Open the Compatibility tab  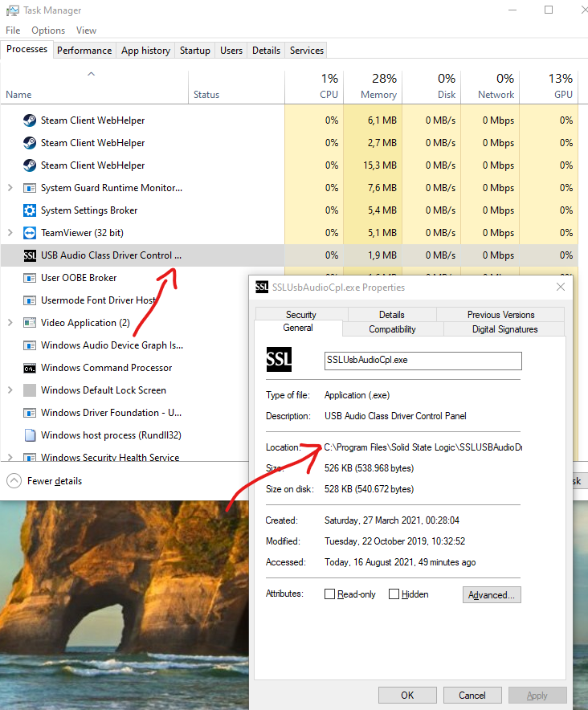point(392,329)
